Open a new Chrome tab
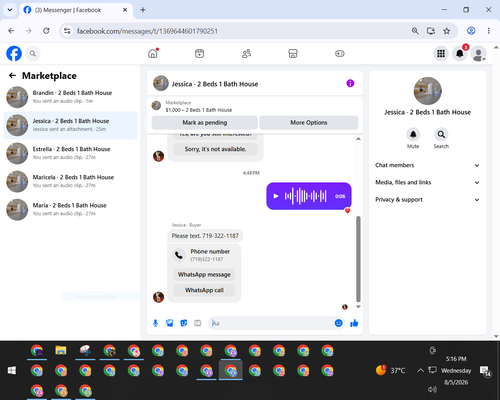 [x=143, y=10]
